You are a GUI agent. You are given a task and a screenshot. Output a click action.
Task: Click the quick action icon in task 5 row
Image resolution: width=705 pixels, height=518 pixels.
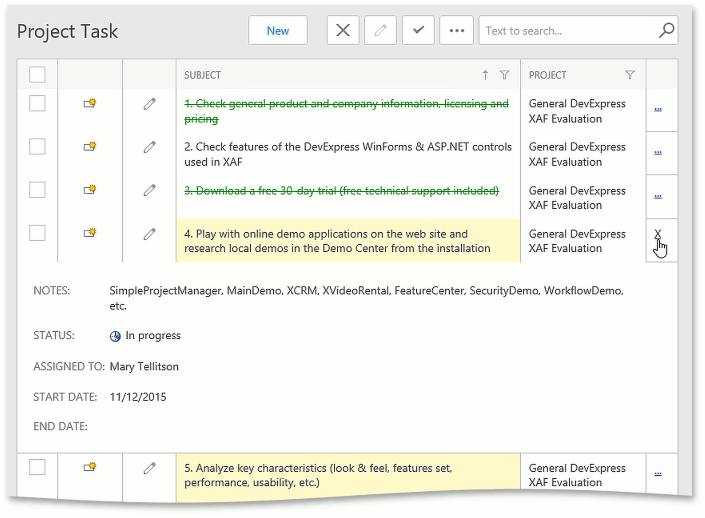[x=90, y=467]
